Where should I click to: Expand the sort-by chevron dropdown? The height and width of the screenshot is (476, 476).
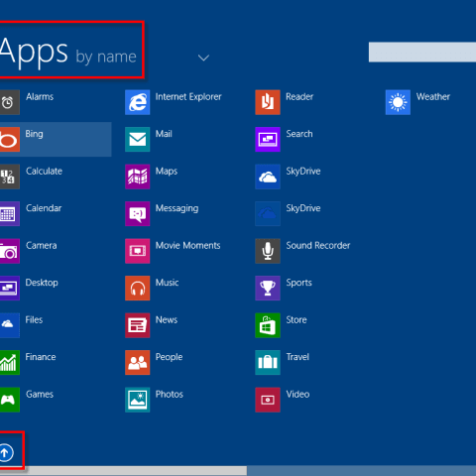tap(203, 58)
